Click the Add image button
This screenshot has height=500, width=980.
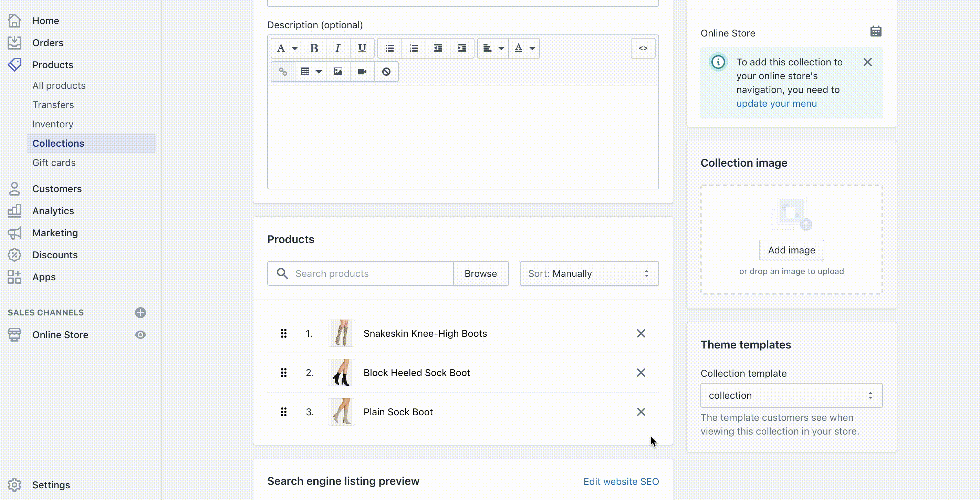(791, 250)
